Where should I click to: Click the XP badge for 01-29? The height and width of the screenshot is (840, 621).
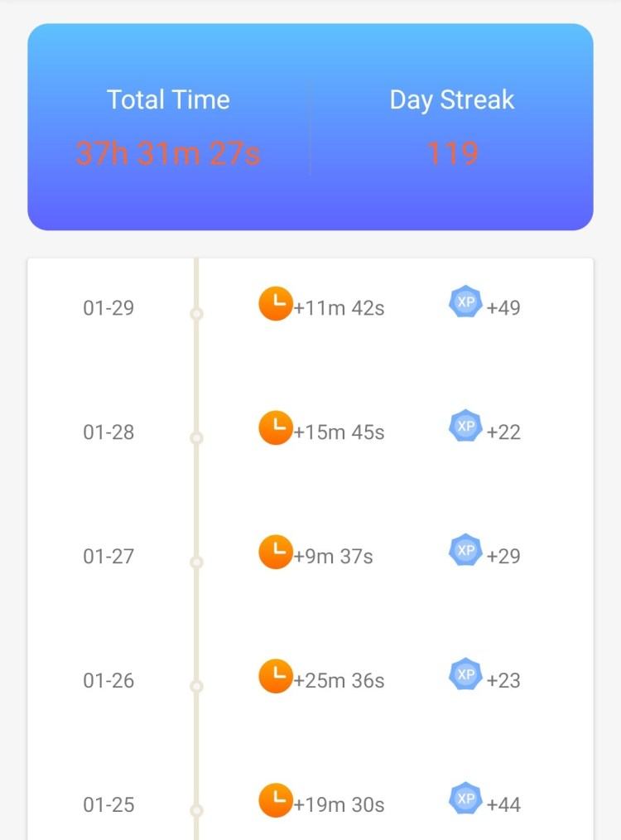(465, 302)
